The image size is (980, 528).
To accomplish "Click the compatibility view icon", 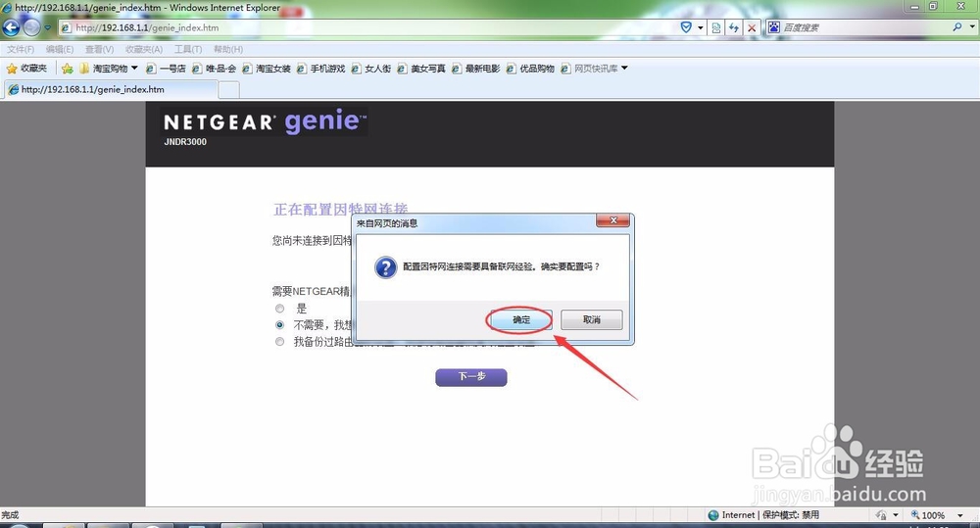I will [x=716, y=27].
